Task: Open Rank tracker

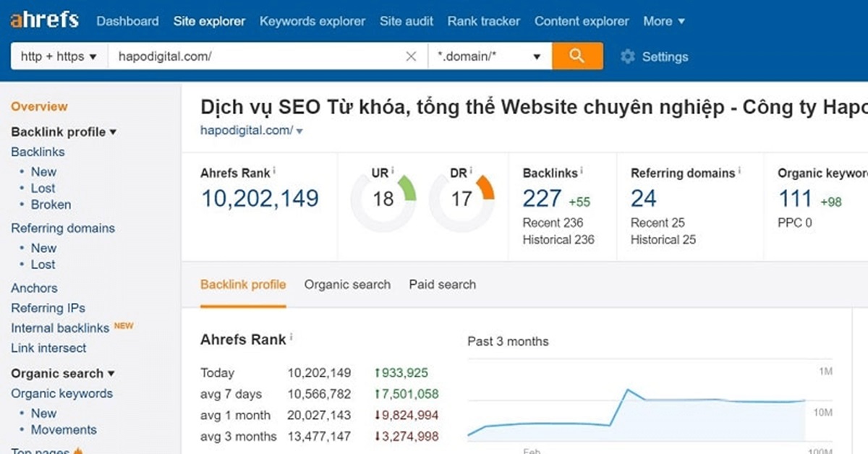Action: [484, 21]
